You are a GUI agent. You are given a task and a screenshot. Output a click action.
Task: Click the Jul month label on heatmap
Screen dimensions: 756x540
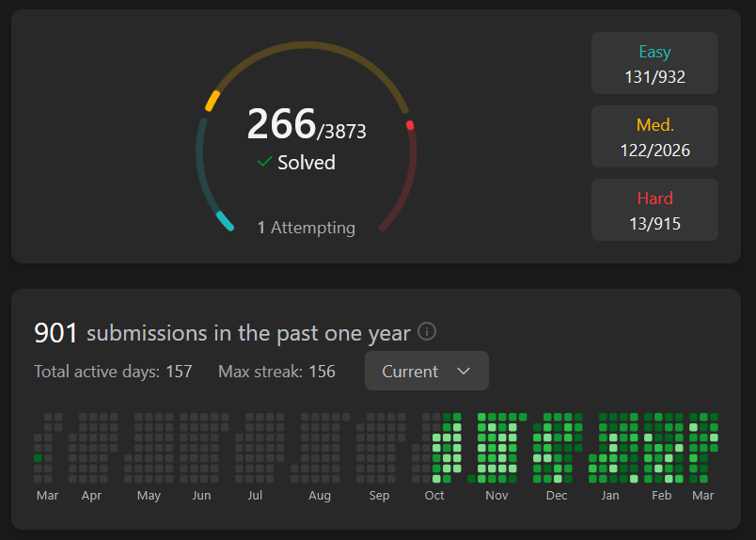pos(255,496)
